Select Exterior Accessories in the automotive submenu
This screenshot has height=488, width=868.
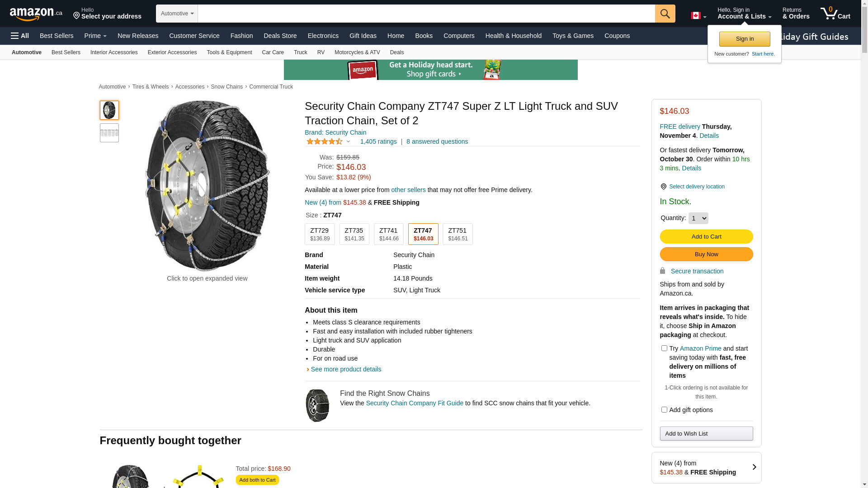(172, 52)
